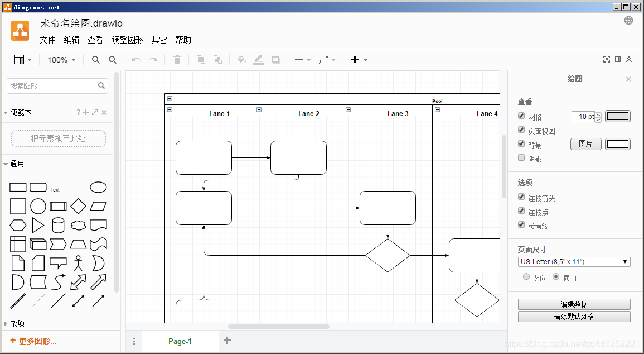The width and height of the screenshot is (644, 354).
Task: Click the zoom in magnifier icon
Action: pyautogui.click(x=96, y=60)
